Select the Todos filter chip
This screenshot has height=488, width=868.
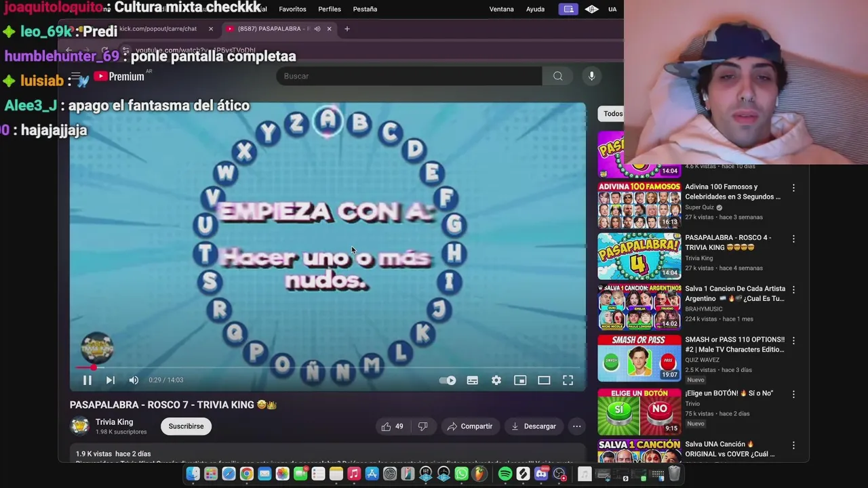tap(612, 114)
